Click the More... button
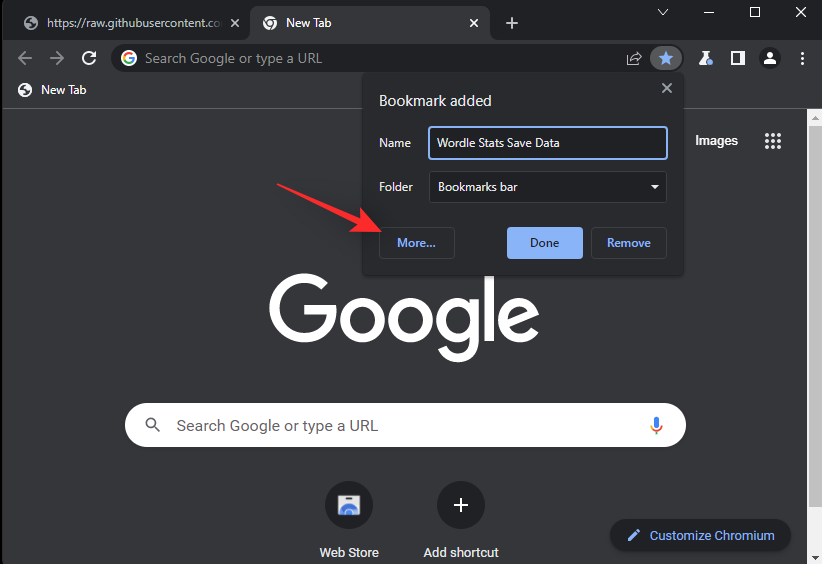The width and height of the screenshot is (822, 564). click(x=416, y=243)
